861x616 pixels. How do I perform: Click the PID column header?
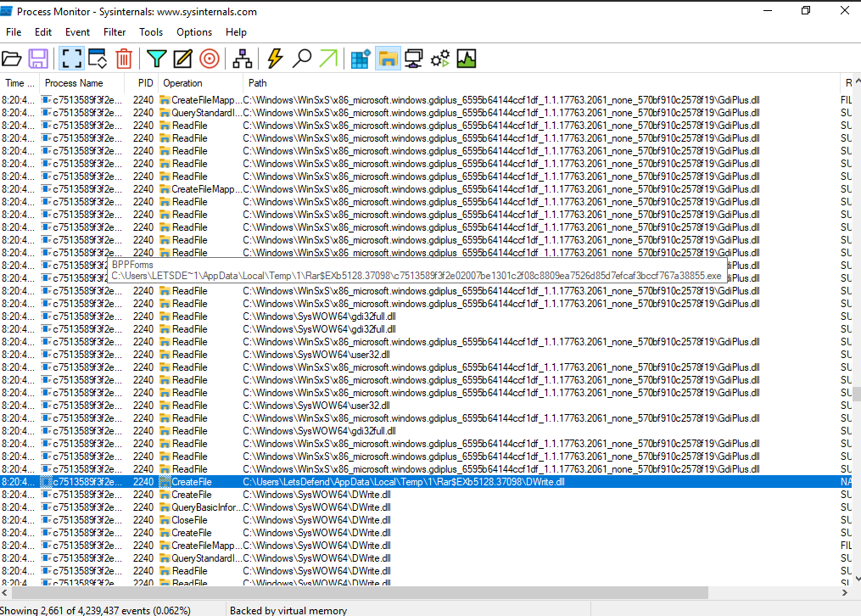[141, 83]
